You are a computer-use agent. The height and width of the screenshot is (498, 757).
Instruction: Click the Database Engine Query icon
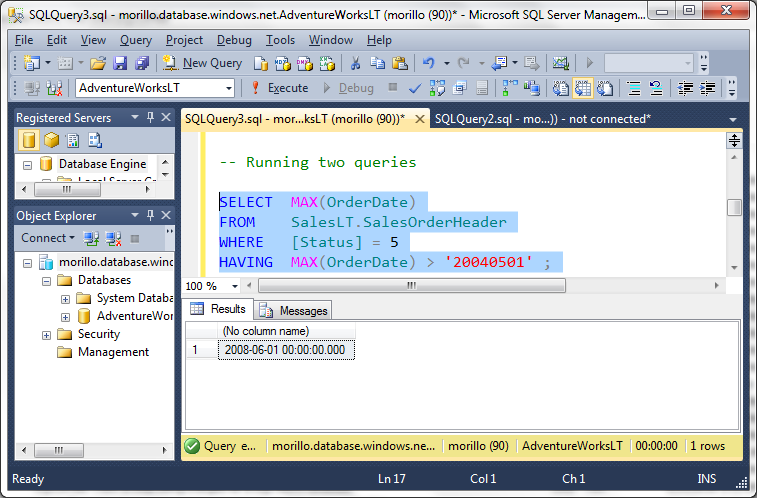tap(261, 63)
